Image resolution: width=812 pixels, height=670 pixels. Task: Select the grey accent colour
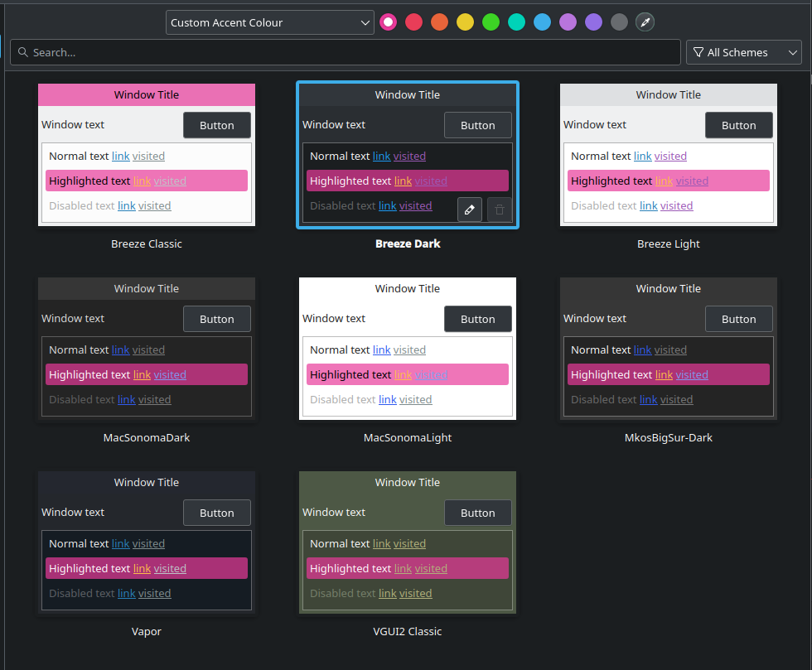point(620,22)
